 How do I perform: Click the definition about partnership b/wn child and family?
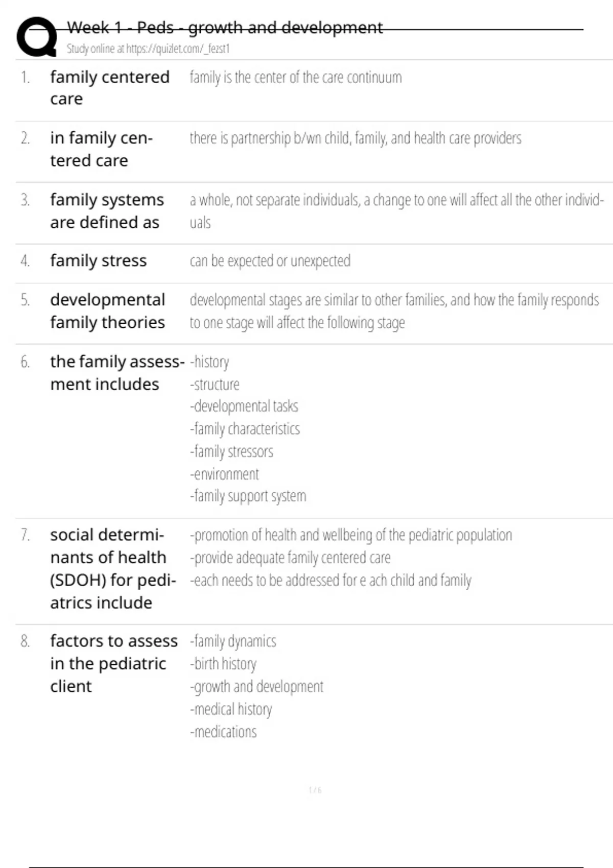pos(355,138)
